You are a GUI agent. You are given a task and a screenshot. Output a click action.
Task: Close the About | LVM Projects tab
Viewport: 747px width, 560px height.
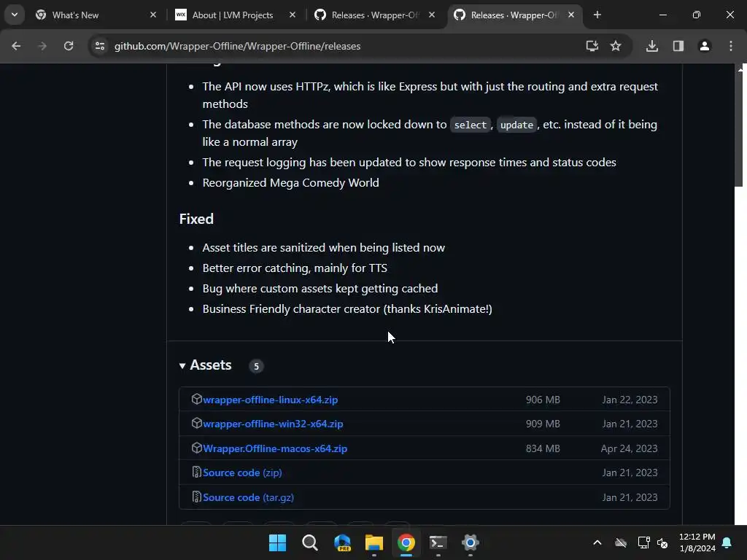[293, 15]
